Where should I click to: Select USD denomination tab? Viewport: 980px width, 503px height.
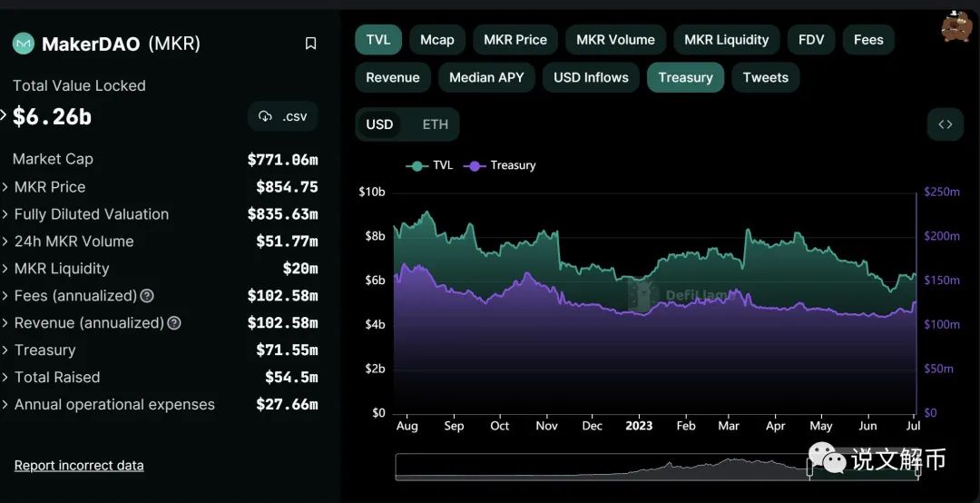point(379,124)
